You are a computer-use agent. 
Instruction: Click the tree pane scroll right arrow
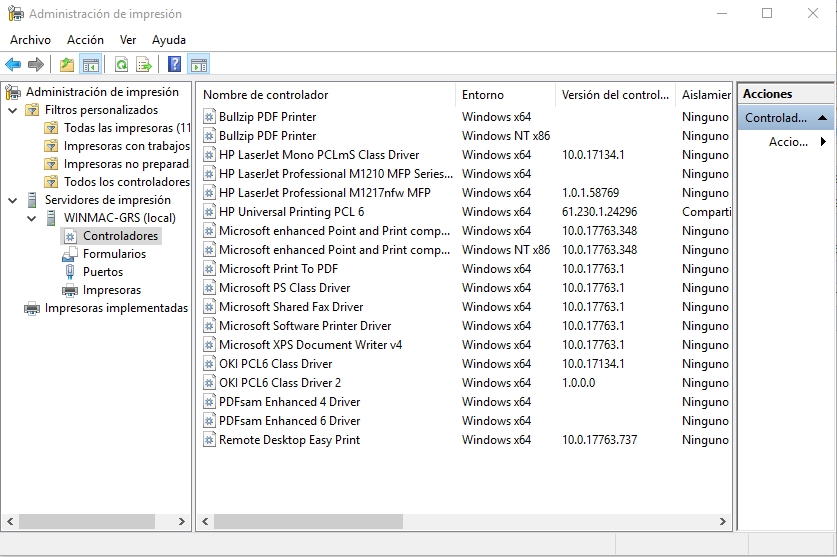tap(181, 522)
